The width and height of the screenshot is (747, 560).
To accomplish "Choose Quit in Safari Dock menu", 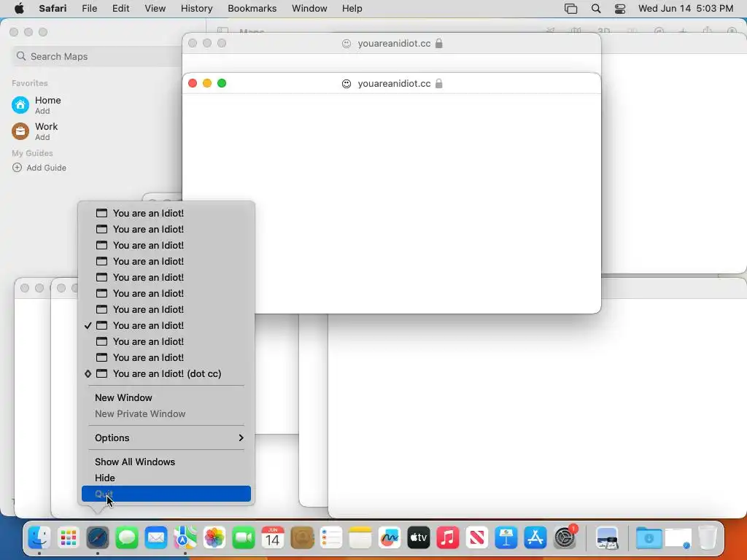I will click(166, 494).
